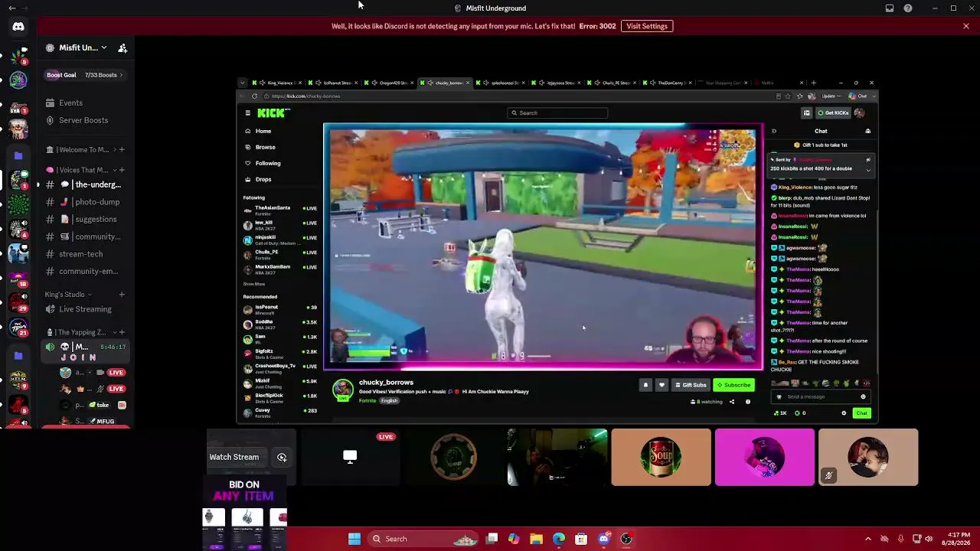Switch to the King_Violence browser tab
Image resolution: width=980 pixels, height=551 pixels.
click(279, 83)
